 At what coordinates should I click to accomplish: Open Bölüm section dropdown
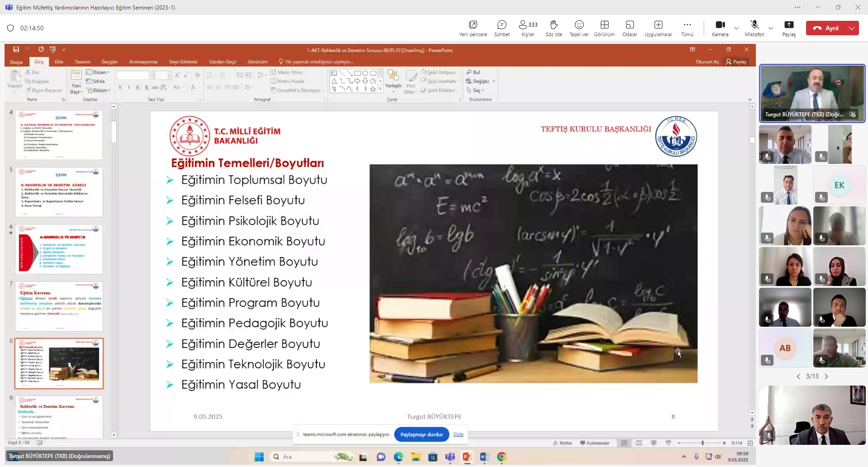(99, 91)
